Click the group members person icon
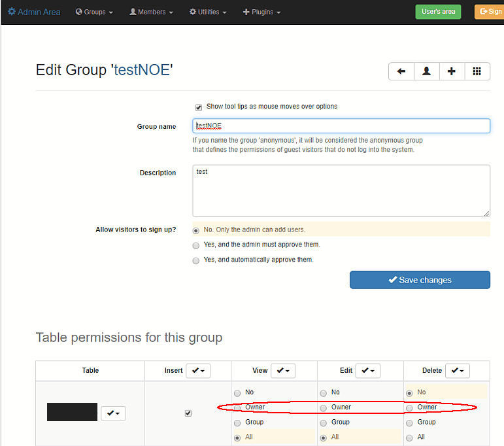Image resolution: width=504 pixels, height=446 pixels. tap(426, 71)
